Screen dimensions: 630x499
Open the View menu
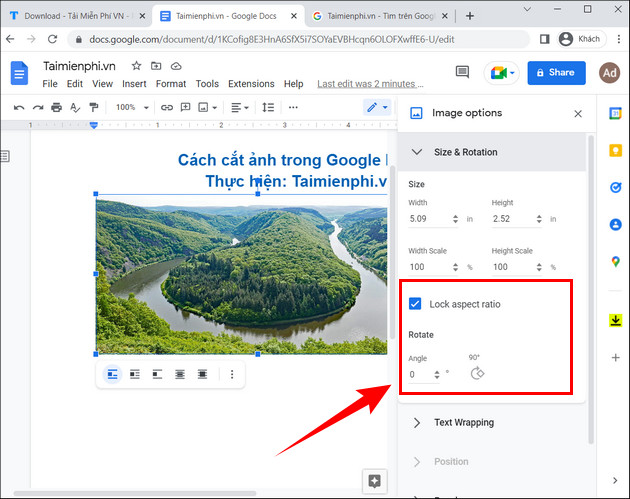coord(102,84)
